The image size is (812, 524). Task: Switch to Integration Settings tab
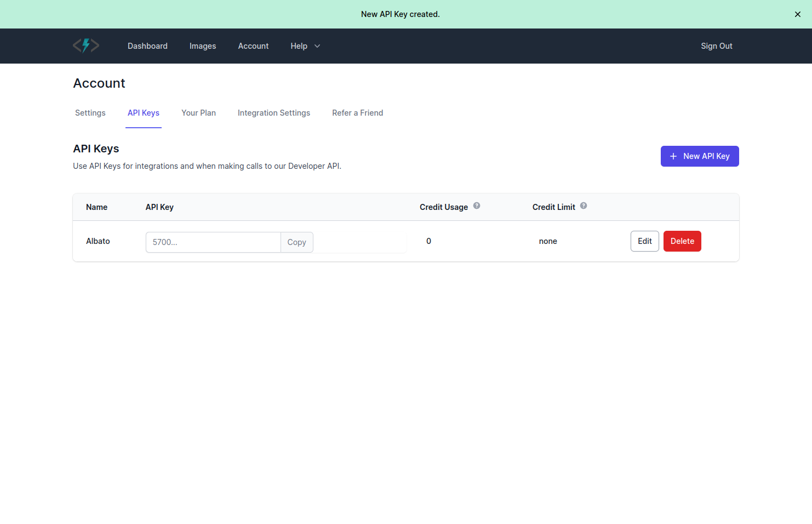pos(274,113)
